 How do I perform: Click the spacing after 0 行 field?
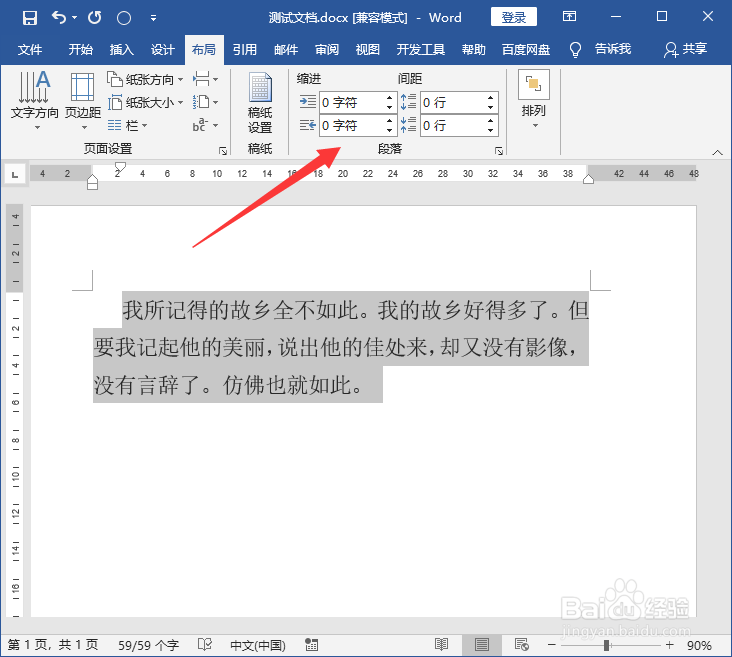453,126
